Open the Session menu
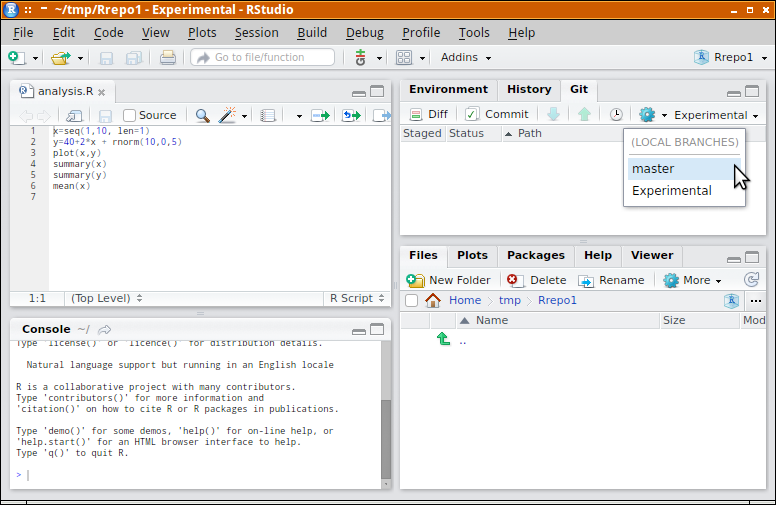 pyautogui.click(x=256, y=33)
